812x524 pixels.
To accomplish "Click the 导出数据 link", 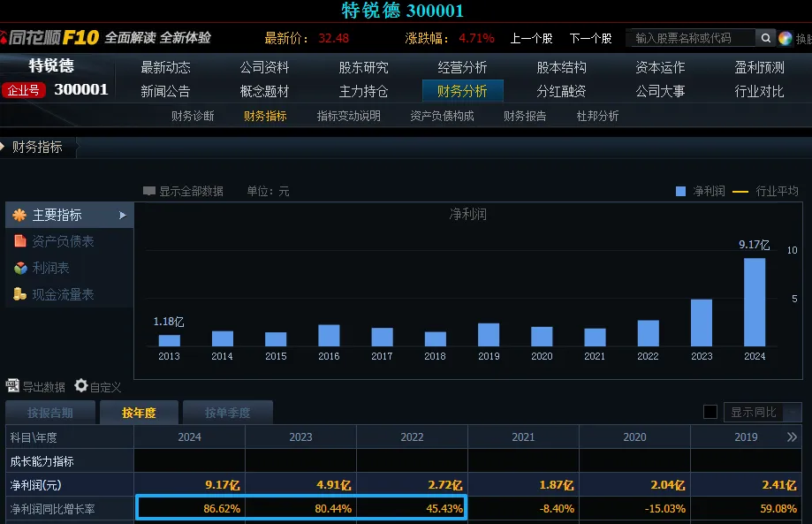I will [43, 387].
